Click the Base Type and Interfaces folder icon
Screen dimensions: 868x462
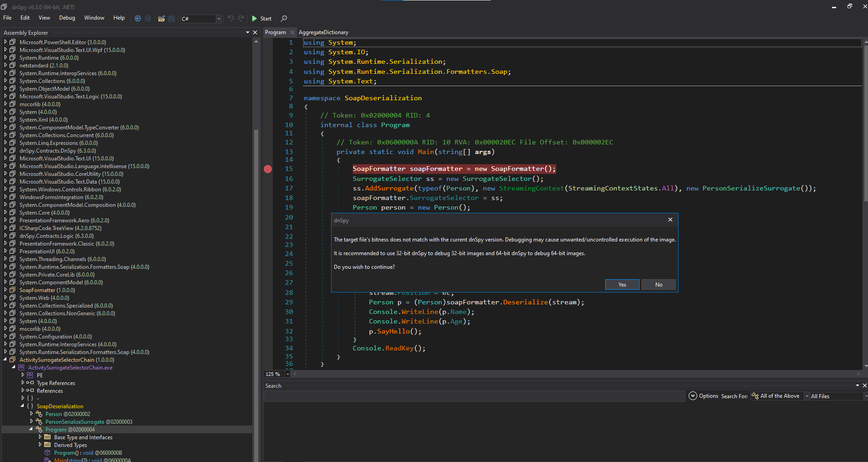[x=47, y=437]
